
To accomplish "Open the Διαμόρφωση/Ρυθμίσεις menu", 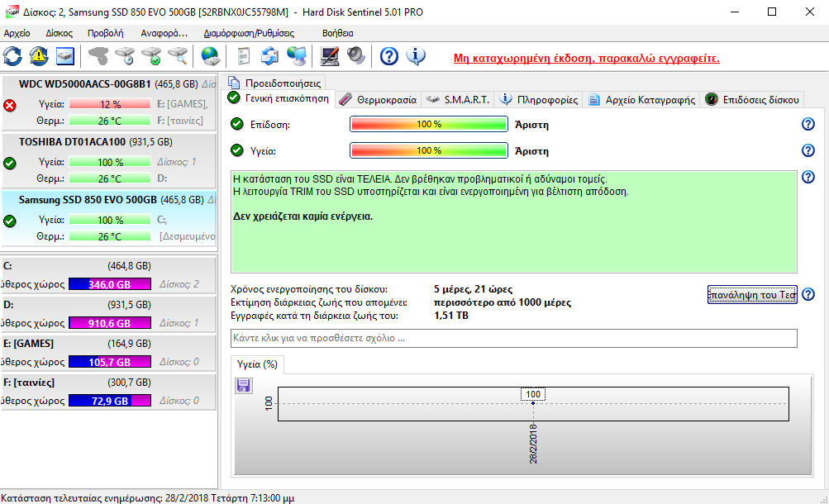I will tap(249, 33).
